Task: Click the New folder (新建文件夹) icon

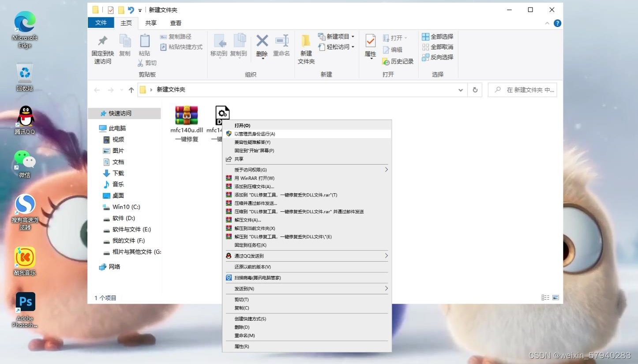Action: tap(306, 41)
